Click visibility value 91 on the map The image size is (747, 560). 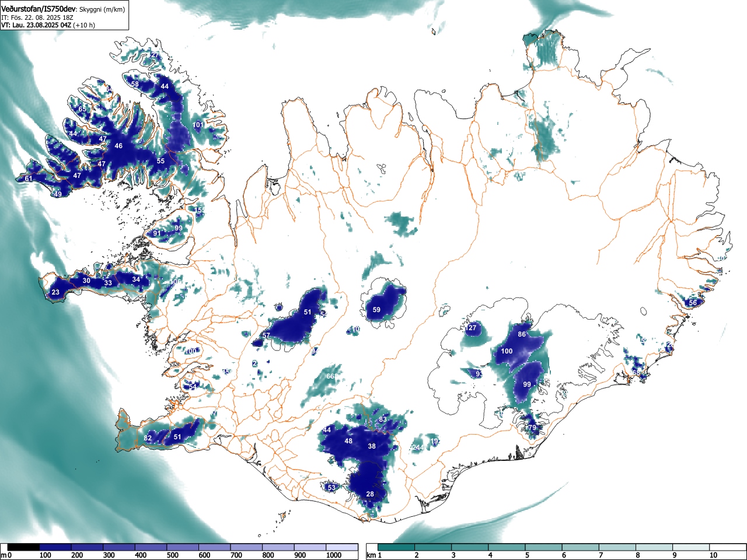pos(157,233)
